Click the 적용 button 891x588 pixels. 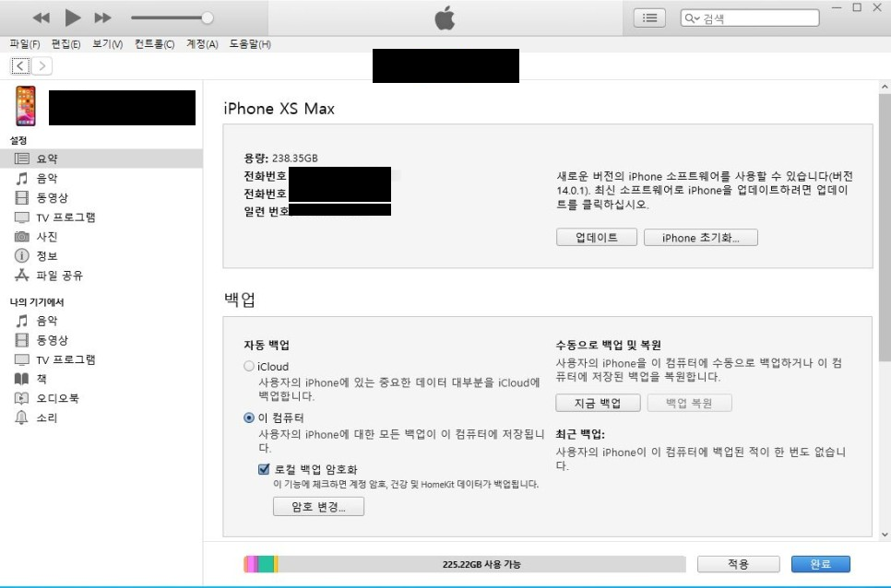pos(738,564)
